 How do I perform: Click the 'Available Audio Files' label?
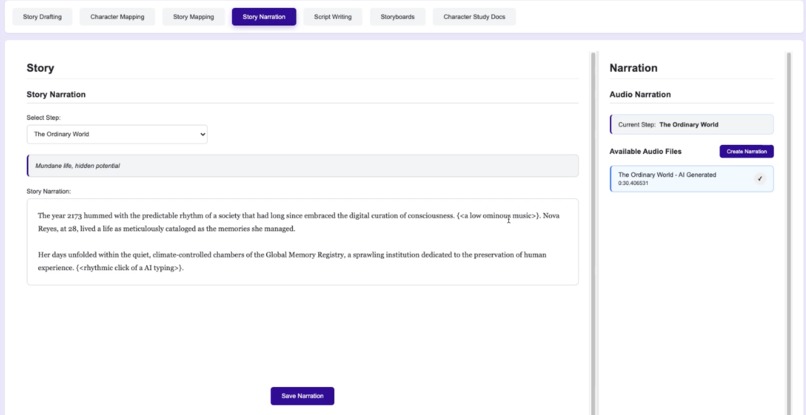click(x=645, y=152)
